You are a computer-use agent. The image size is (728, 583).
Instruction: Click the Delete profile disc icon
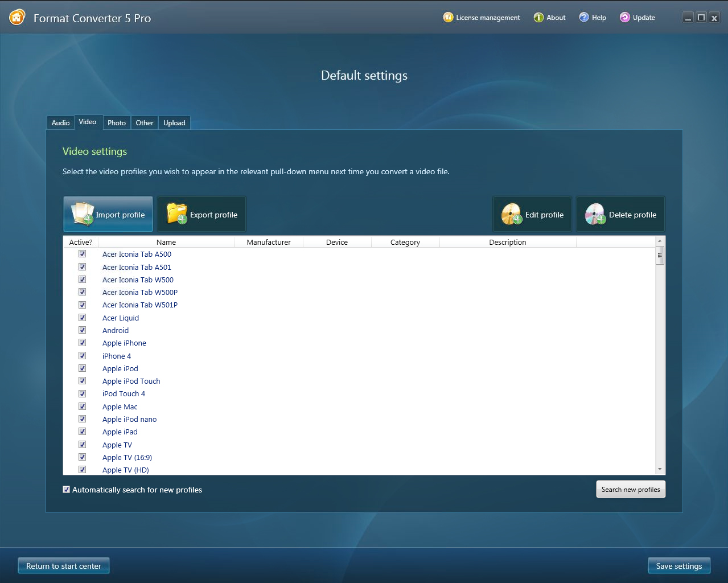595,214
